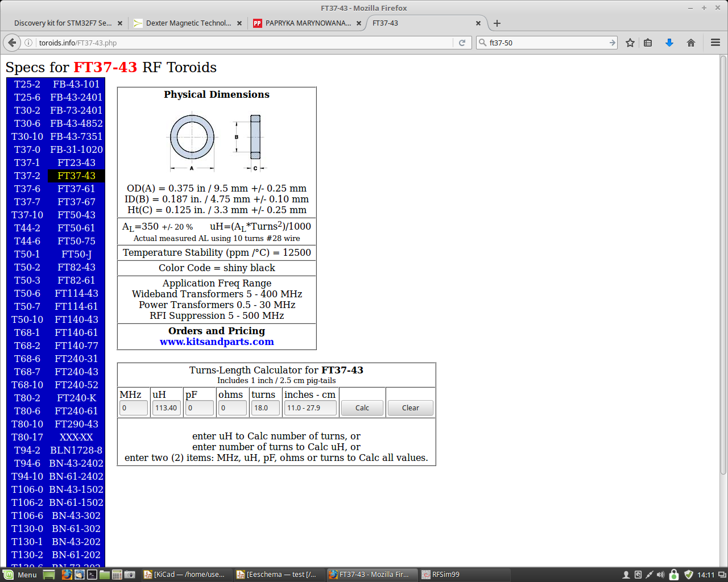
Task: Open the FT50-43 toroid link
Action: (x=76, y=215)
